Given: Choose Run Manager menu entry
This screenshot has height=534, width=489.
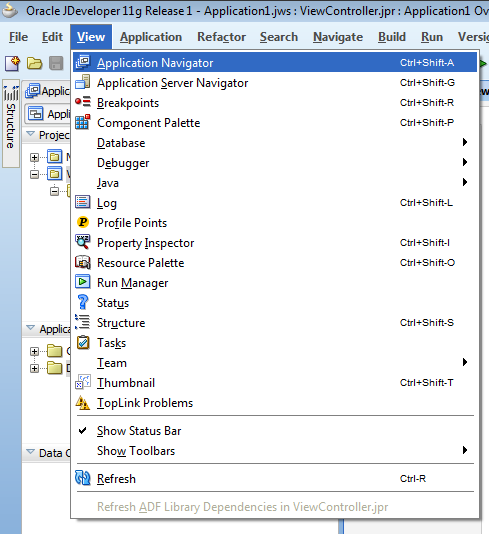Looking at the screenshot, I should [275, 283].
